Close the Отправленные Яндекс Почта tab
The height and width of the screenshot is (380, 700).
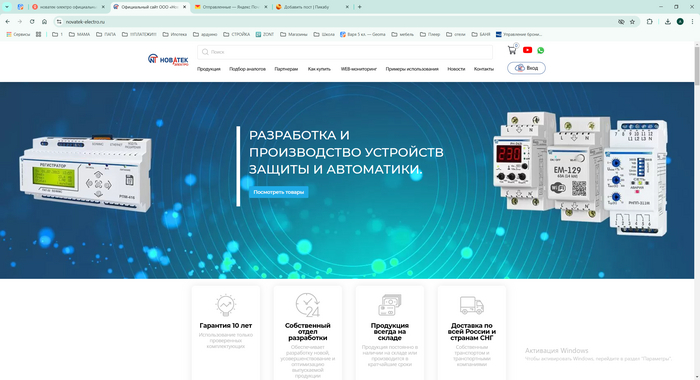tap(266, 7)
